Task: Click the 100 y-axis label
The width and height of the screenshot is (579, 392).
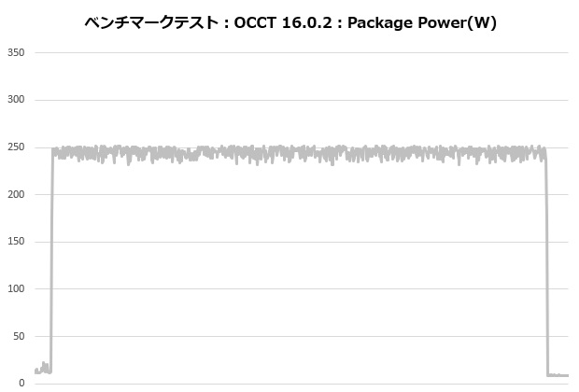Action: click(15, 288)
